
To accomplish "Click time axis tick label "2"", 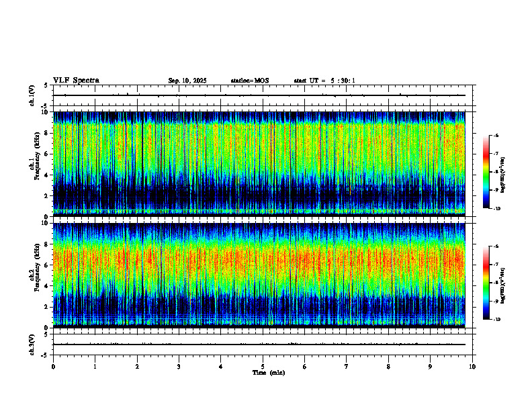I will 137,367.
